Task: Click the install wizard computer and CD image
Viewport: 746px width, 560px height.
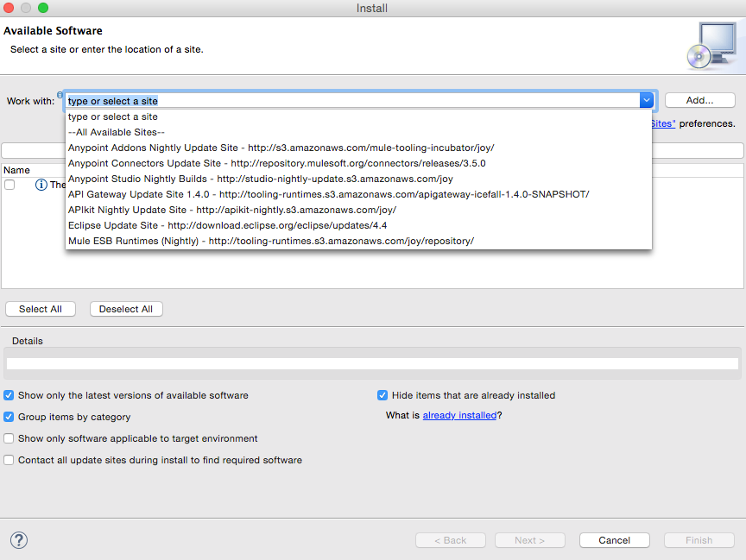Action: (711, 46)
